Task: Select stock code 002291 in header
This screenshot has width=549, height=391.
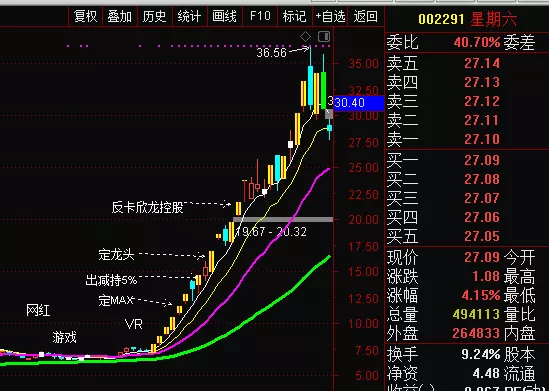Action: (x=442, y=19)
